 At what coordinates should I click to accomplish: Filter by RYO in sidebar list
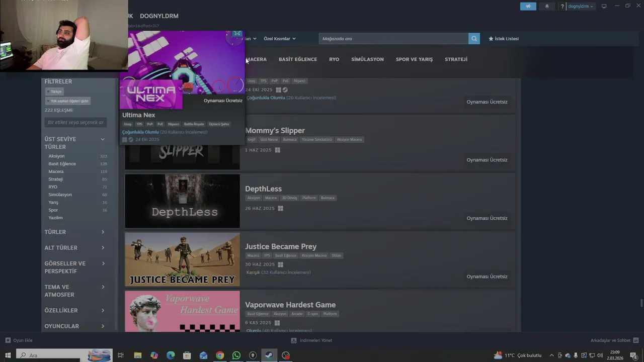53,187
